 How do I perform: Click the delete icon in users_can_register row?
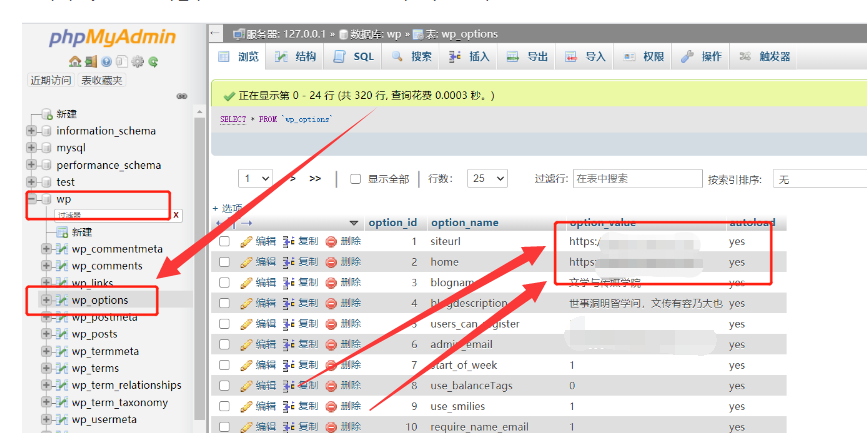coord(331,324)
